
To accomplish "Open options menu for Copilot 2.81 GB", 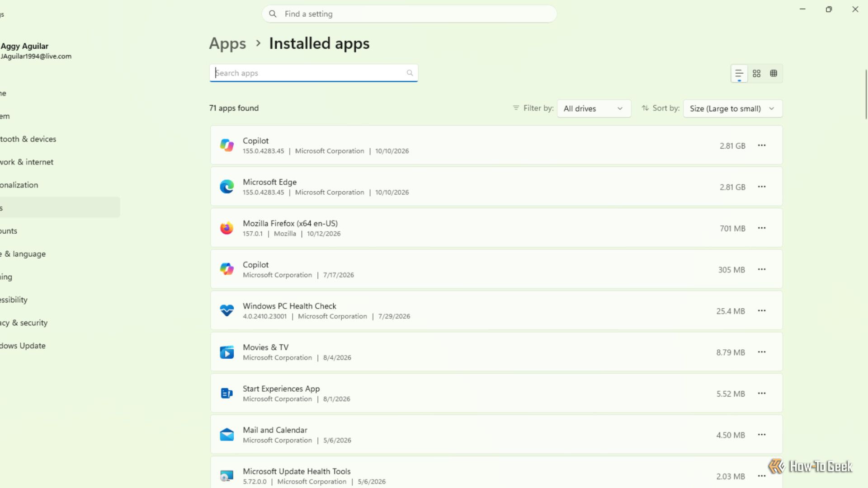I will tap(762, 145).
